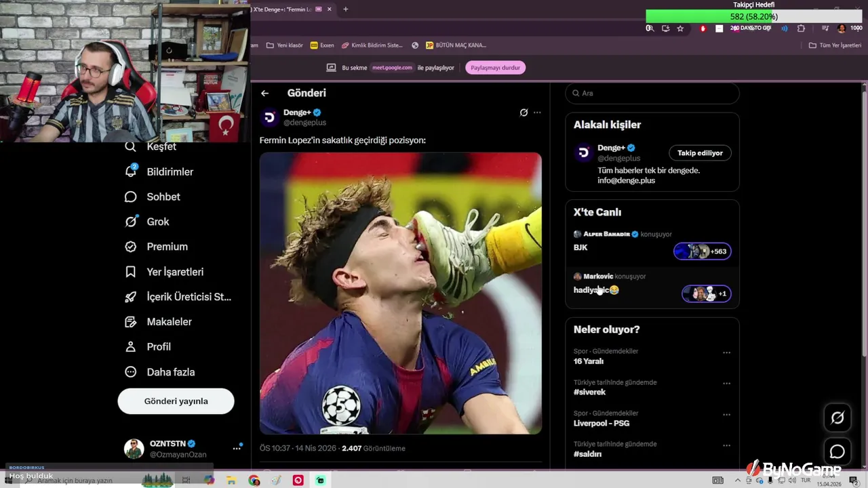Screen dimensions: 868x488
Task: Open options dots for #saldırı trend
Action: pyautogui.click(x=726, y=445)
